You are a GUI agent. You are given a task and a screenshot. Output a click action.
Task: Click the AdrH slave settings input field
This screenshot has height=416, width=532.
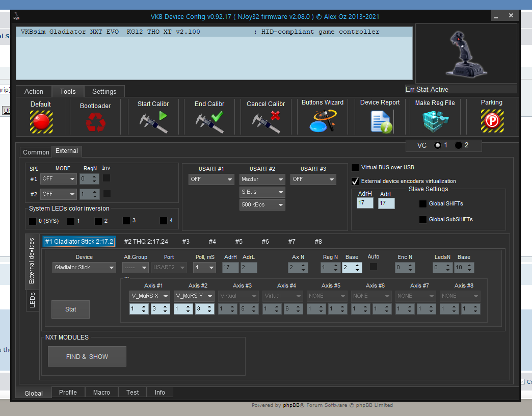click(365, 203)
